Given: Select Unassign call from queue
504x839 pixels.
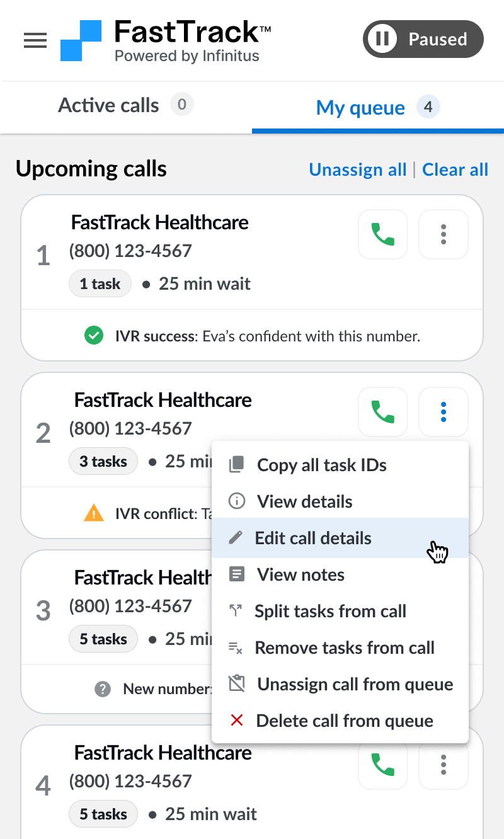Looking at the screenshot, I should click(x=340, y=685).
